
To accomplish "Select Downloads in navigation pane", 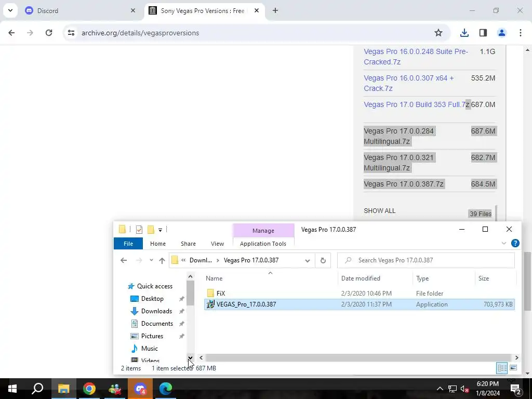I will coord(156,311).
